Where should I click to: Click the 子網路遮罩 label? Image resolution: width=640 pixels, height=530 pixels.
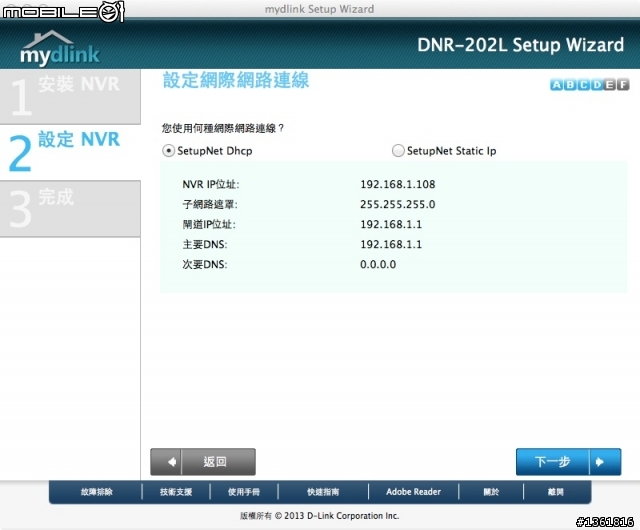click(x=210, y=204)
